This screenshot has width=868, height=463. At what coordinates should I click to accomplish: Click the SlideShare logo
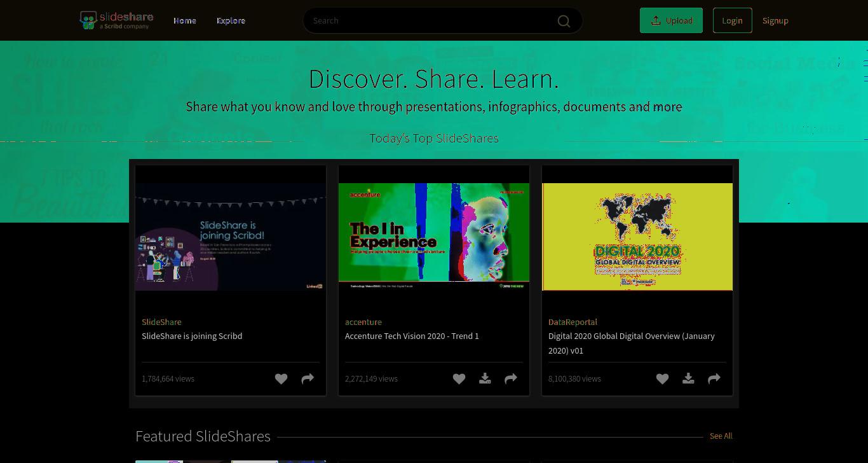[116, 20]
